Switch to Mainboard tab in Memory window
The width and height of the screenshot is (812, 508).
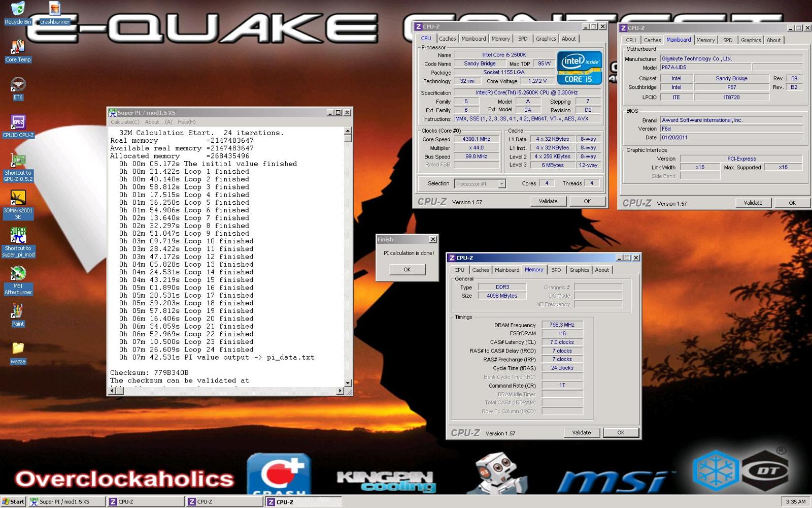click(507, 270)
